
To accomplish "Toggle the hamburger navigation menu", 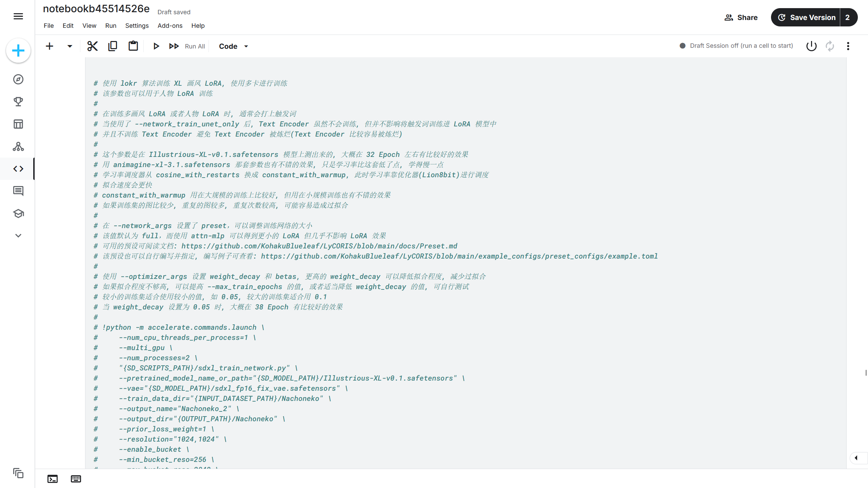I will coord(18,16).
